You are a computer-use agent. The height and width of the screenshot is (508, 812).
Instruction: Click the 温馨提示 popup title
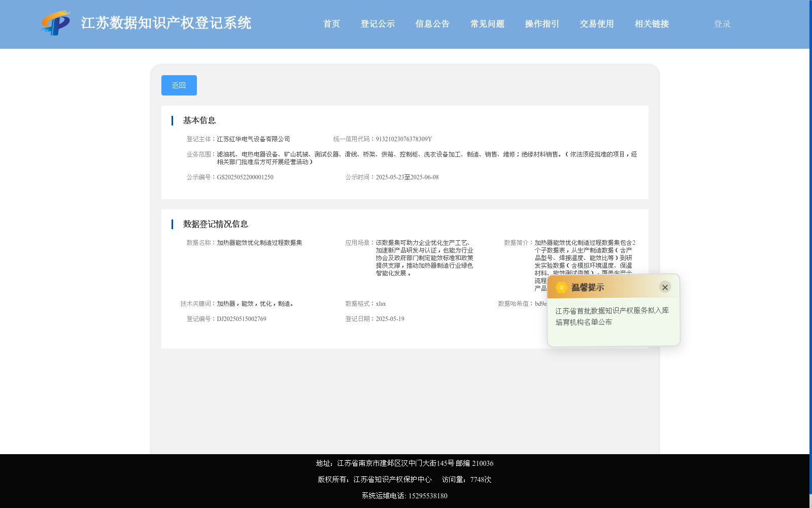tap(588, 288)
